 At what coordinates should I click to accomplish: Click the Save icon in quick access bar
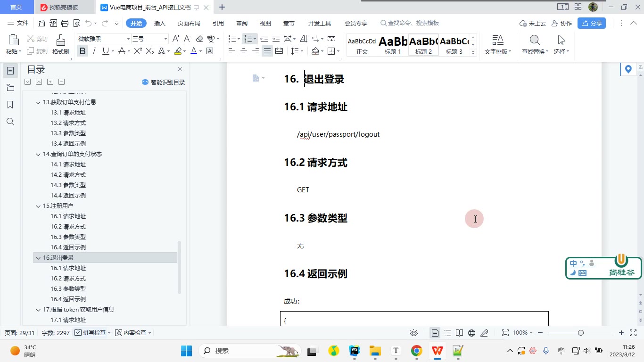(x=41, y=23)
